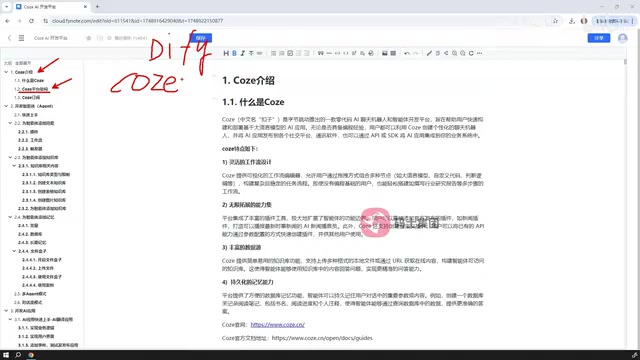Click the heading 1.1. 什么是Coze in editor

(253, 102)
